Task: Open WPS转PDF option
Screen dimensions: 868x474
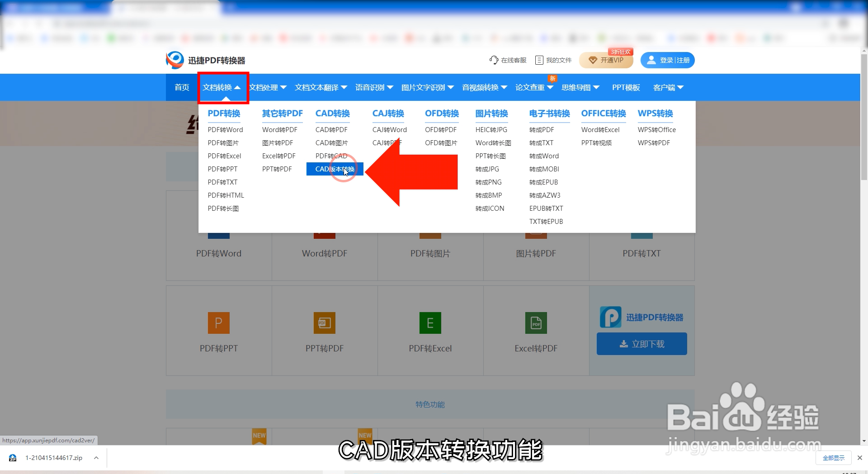Action: point(654,143)
